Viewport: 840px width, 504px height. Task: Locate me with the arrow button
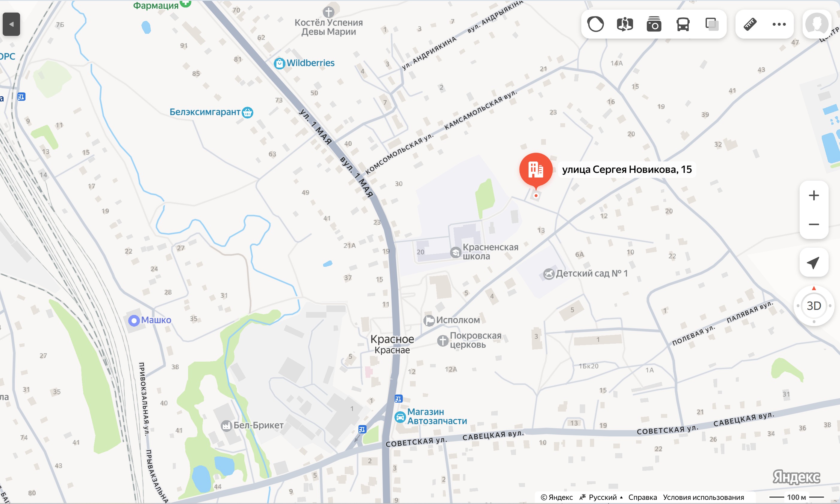click(x=813, y=262)
